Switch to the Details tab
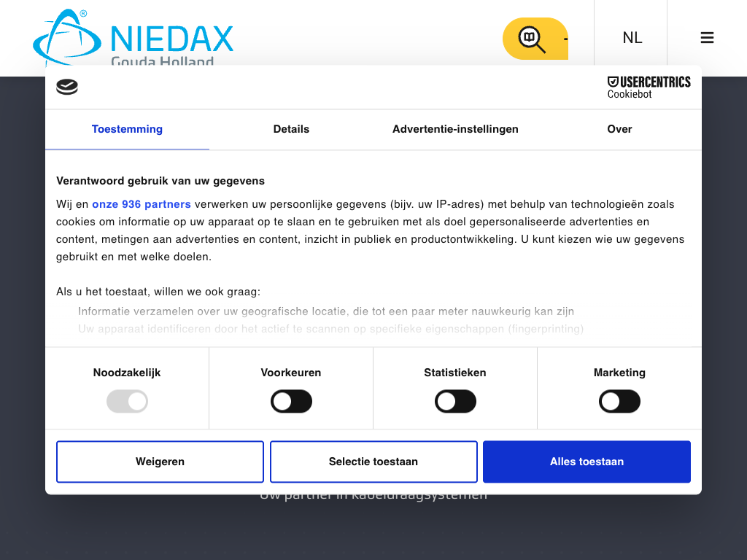The width and height of the screenshot is (747, 560). [x=291, y=129]
